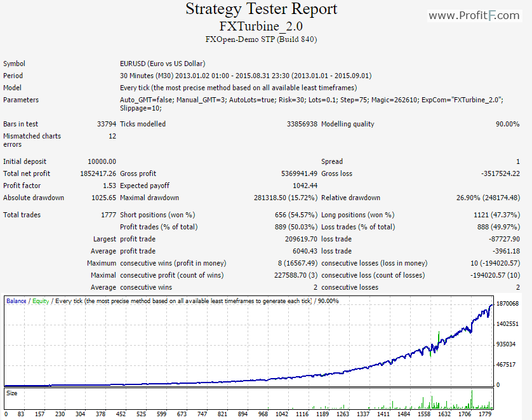
Task: Click the Strategy Tester Report title
Action: 262,9
